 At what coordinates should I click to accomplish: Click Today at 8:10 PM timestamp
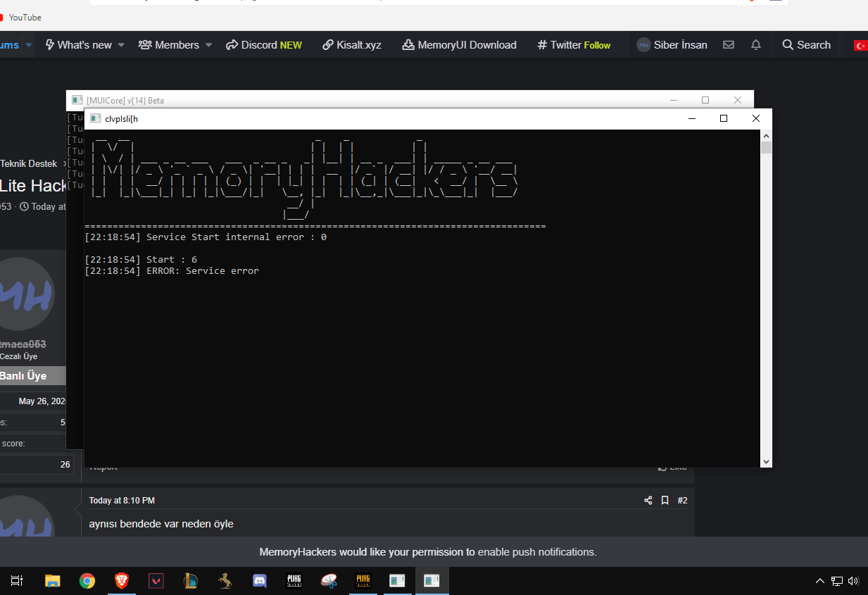122,501
